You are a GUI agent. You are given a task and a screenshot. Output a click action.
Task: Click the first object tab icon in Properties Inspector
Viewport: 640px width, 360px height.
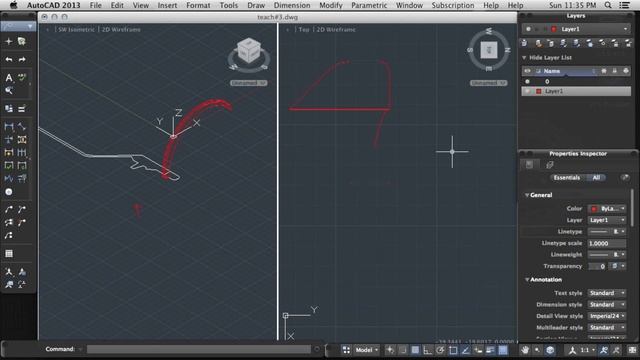pos(529,164)
